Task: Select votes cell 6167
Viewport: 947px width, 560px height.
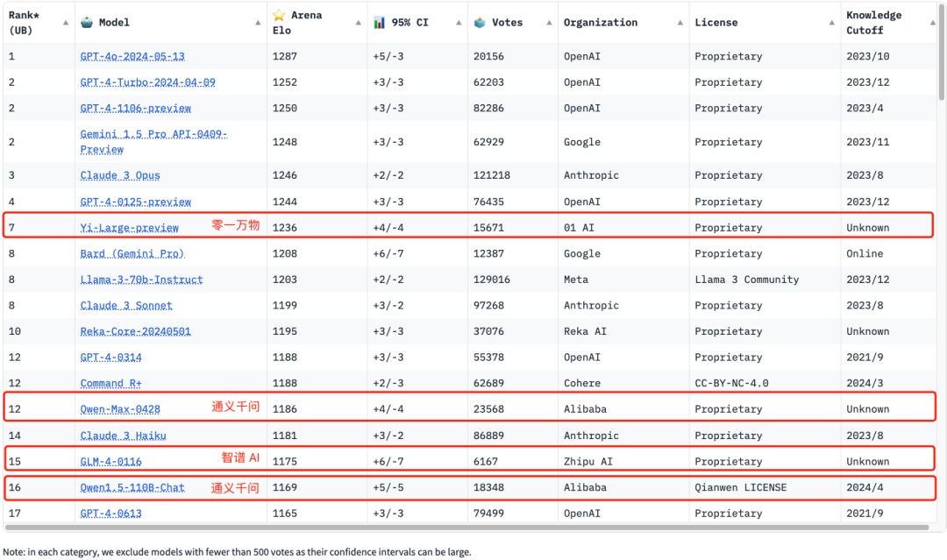Action: (486, 462)
